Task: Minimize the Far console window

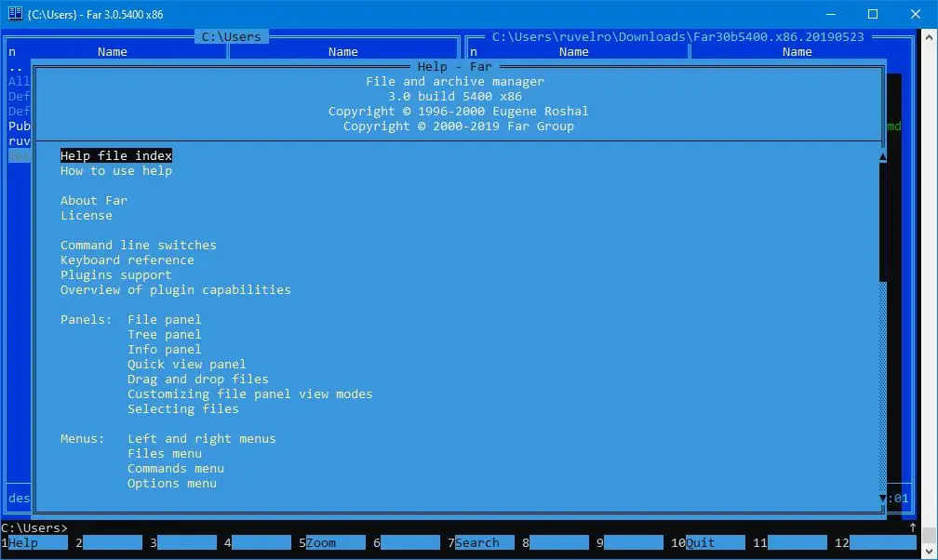Action: coord(831,14)
